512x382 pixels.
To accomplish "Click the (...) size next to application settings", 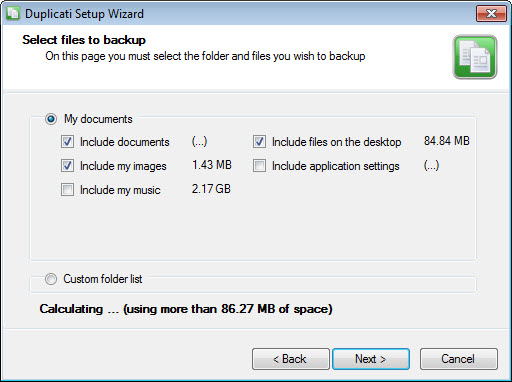I will pos(431,165).
